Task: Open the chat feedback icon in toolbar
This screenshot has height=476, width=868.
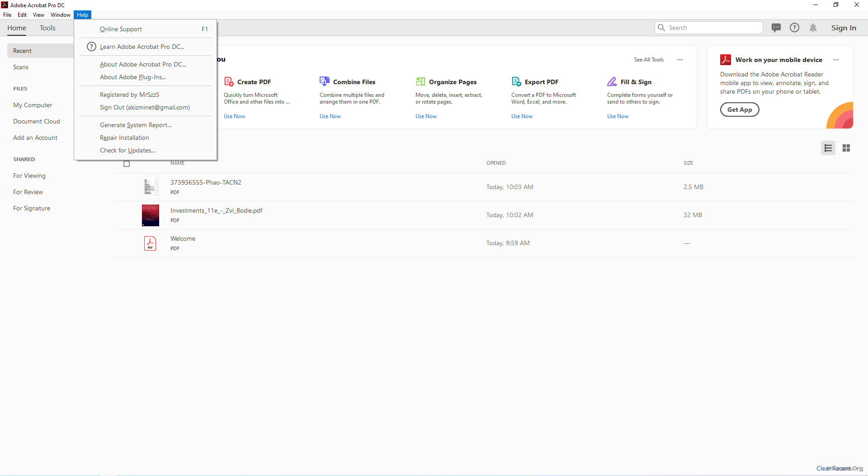Action: tap(776, 28)
